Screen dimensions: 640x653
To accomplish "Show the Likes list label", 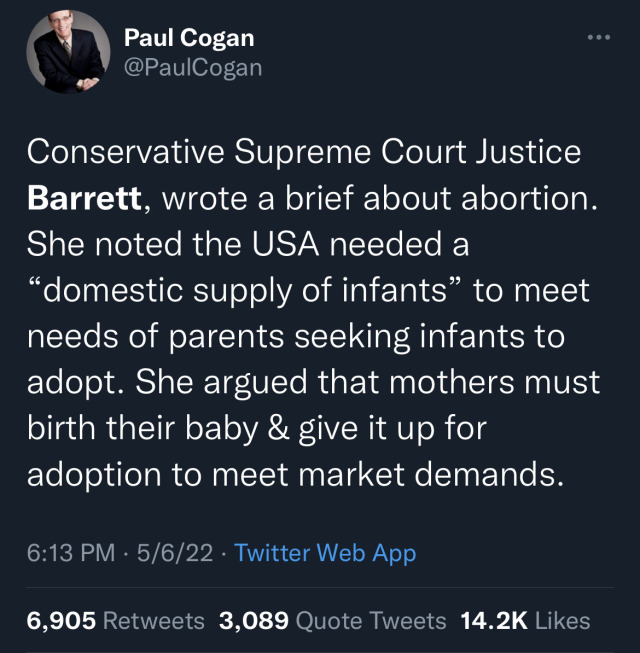I will [563, 621].
